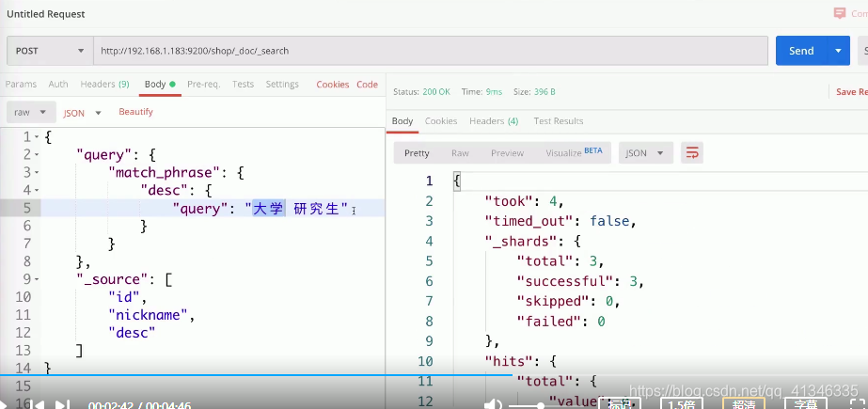Viewport: 868px width, 409px height.
Task: Click the Untitled Request title
Action: 45,14
